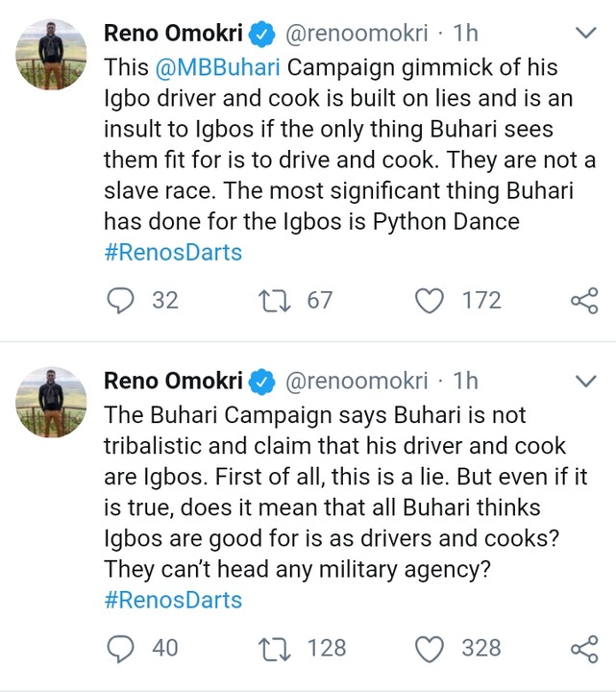Tap @renoomokri handle on second tweet
This screenshot has width=616, height=692.
pos(357,382)
